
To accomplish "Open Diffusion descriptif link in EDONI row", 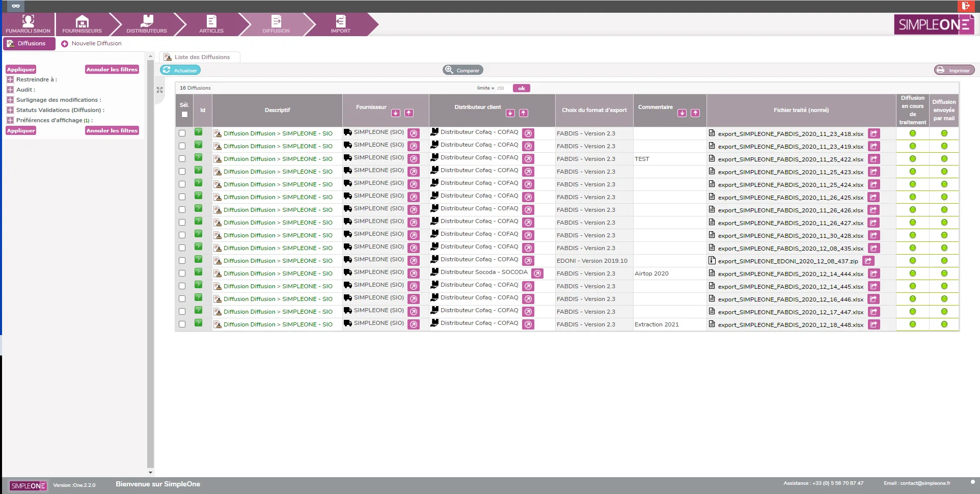I will [278, 261].
